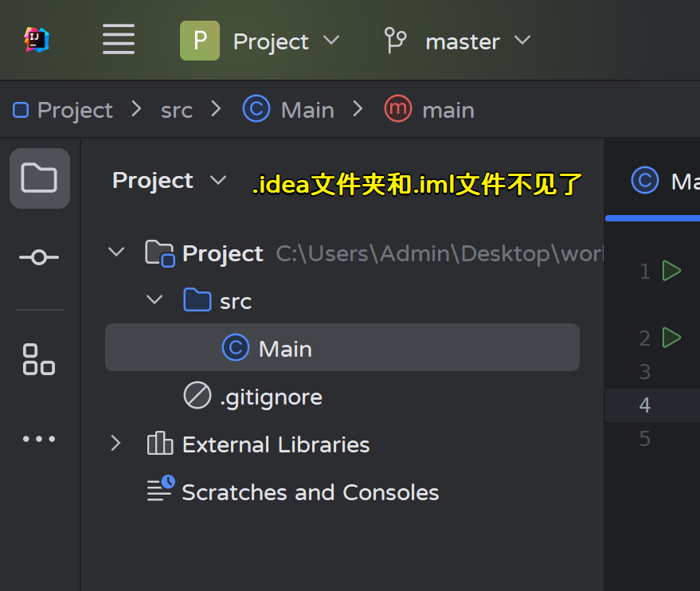Collapse the Project root node
700x591 pixels.
point(116,252)
